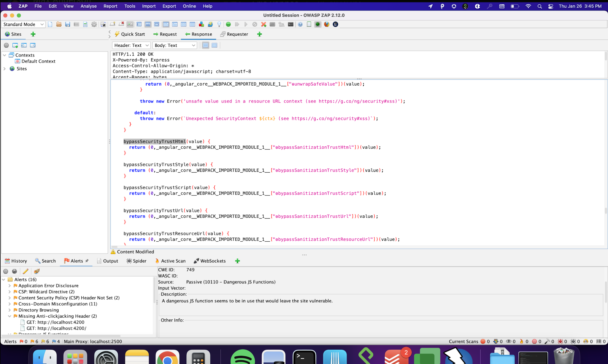The image size is (608, 364).
Task: Collapse the Contexts node
Action: pos(4,55)
